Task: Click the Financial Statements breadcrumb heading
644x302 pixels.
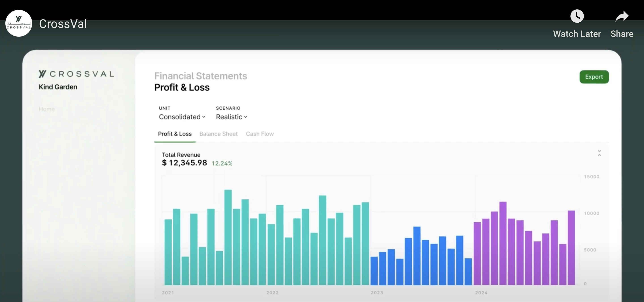Action: click(201, 76)
